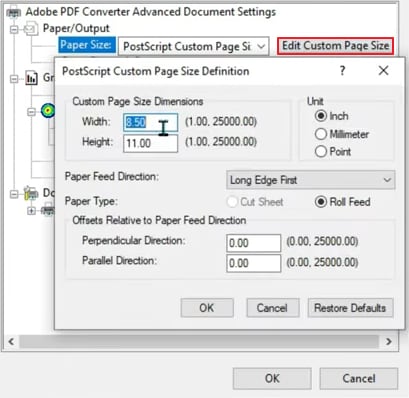409x398 pixels.
Task: Click the Offsets Relative to Paper Feed Direction title
Action: (159, 220)
